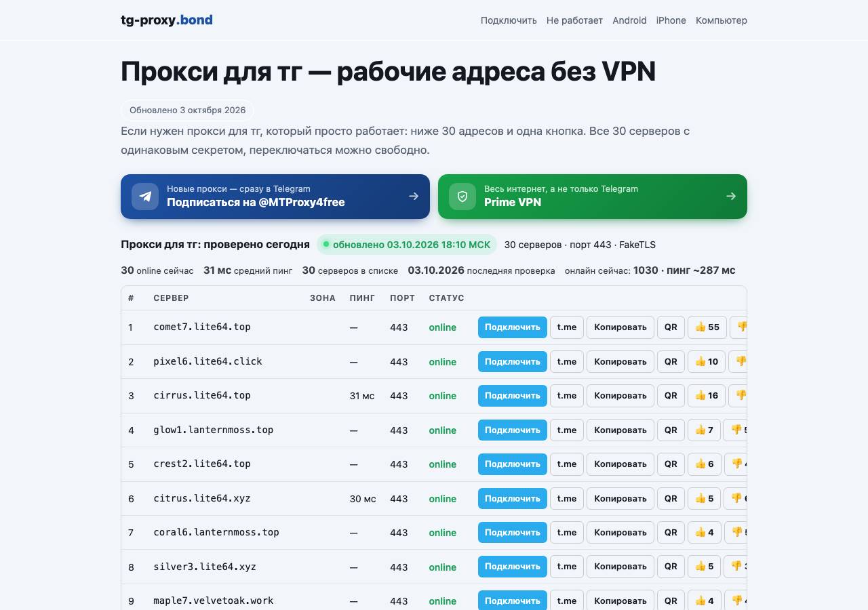This screenshot has height=610, width=868.
Task: Give thumbs up to glow1.lanternmoss.top
Action: (704, 430)
